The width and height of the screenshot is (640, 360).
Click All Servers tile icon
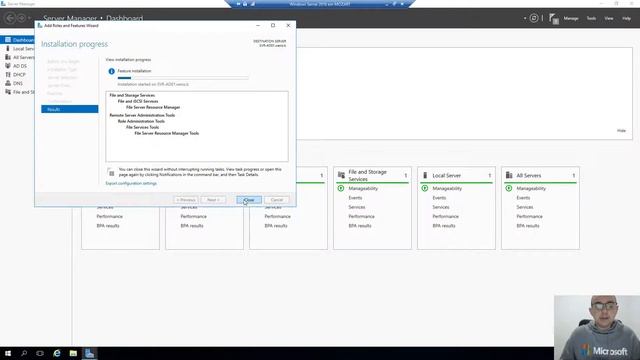tap(509, 175)
